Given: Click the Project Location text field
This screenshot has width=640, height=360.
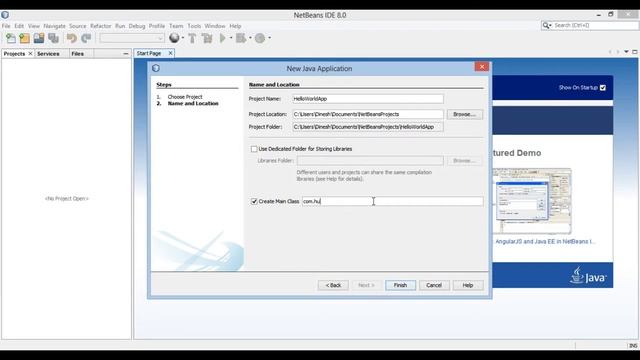Looking at the screenshot, I should [x=368, y=114].
